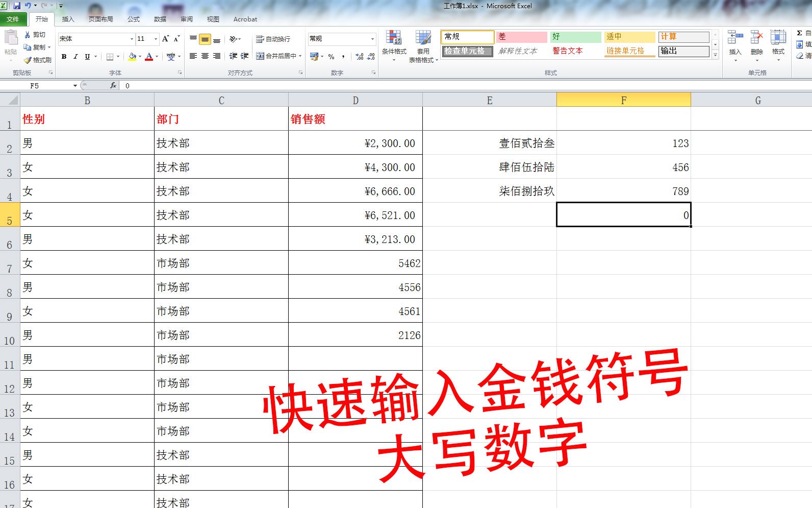Select column F header
The width and height of the screenshot is (812, 508).
click(623, 100)
